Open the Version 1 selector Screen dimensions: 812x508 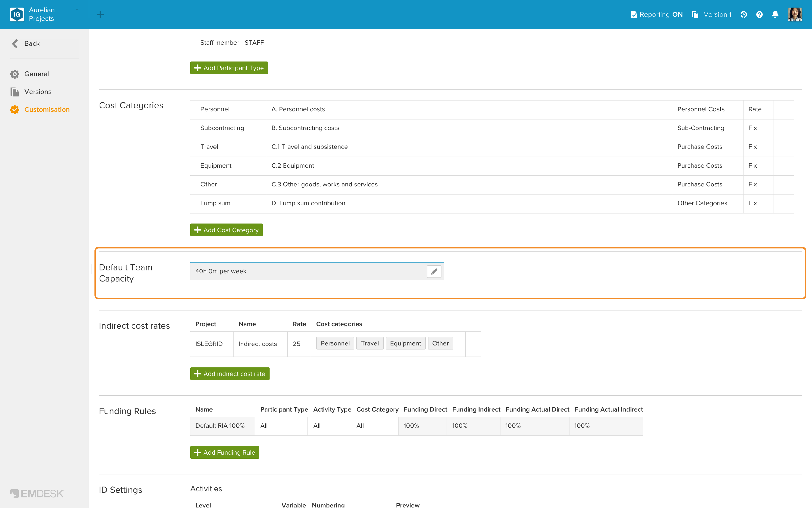(x=712, y=14)
